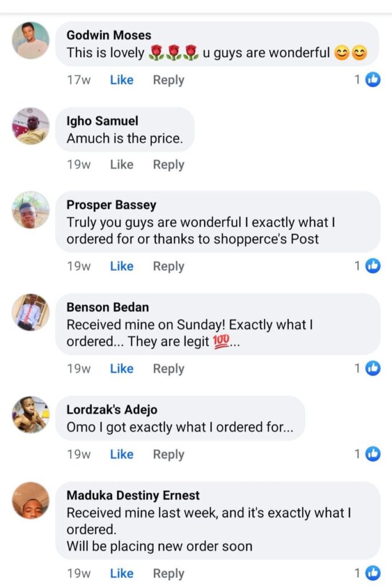Viewport: 392px width, 587px height.
Task: Open Igho Samuel's profile picture
Action: [x=31, y=126]
